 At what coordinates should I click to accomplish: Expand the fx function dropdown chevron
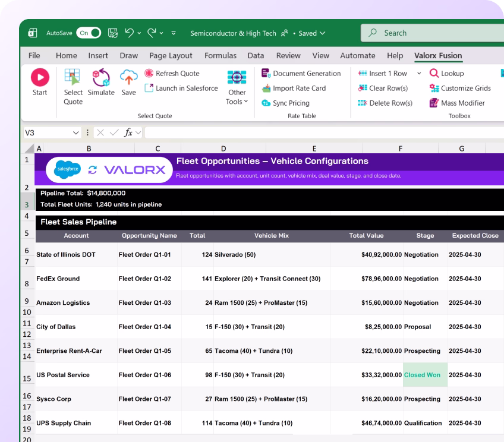coord(138,132)
